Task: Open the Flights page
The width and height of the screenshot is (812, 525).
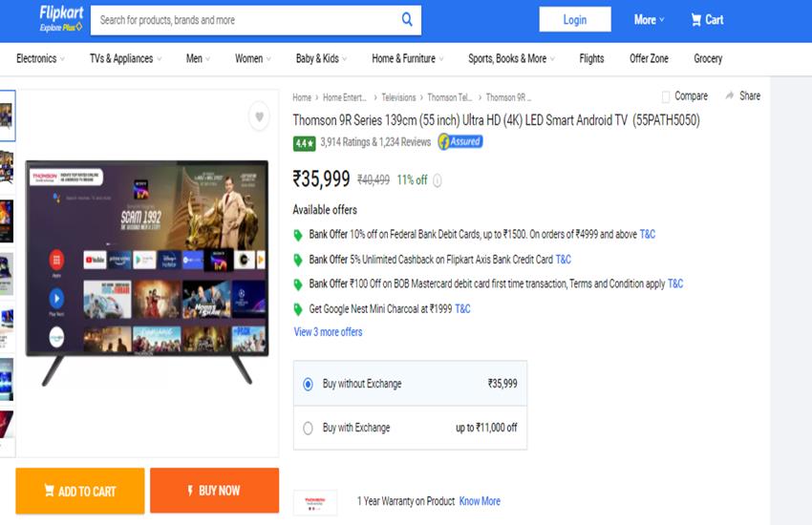Action: coord(591,58)
